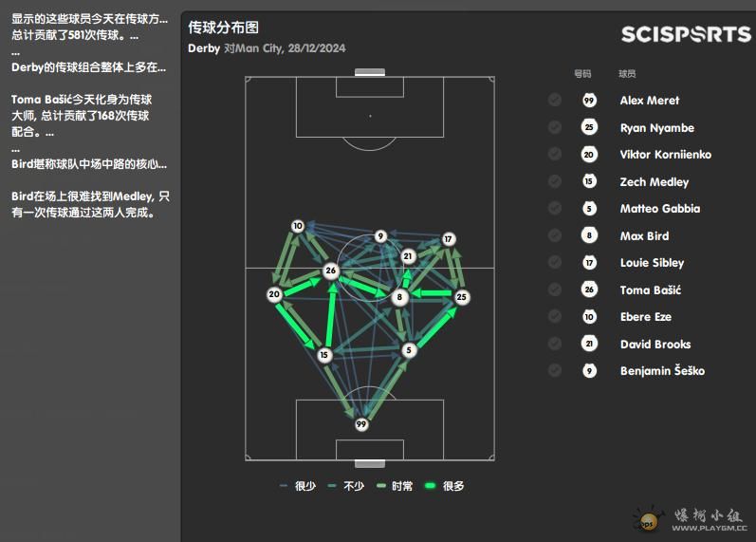756x542 pixels.
Task: Toggle the checkmark for Alex Meret
Action: 555,100
